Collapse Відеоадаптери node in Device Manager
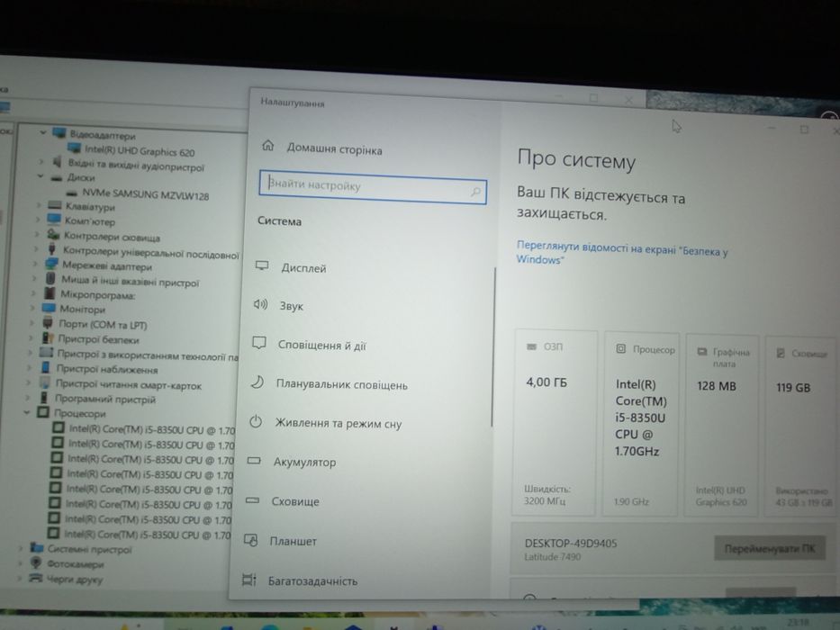 [x=43, y=131]
